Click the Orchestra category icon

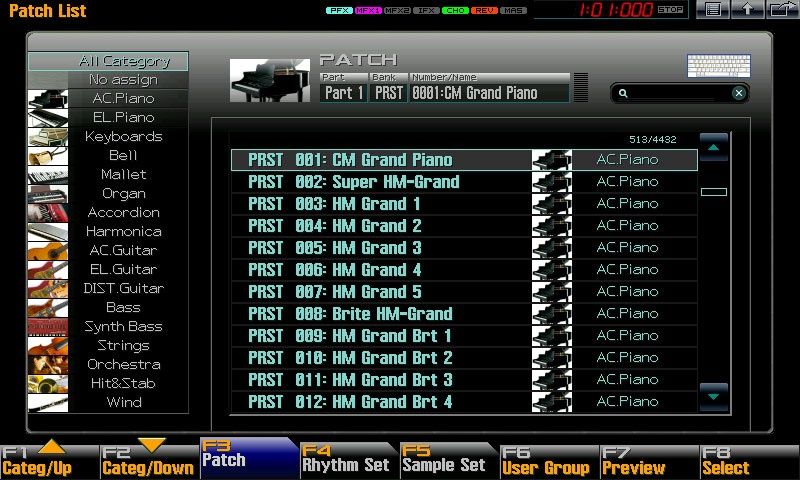[x=48, y=364]
